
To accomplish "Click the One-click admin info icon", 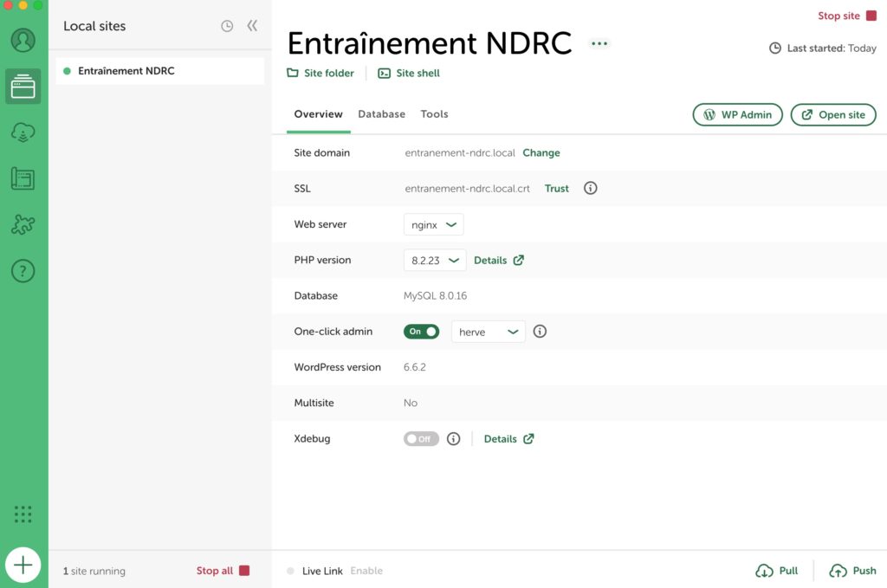I will tap(540, 332).
